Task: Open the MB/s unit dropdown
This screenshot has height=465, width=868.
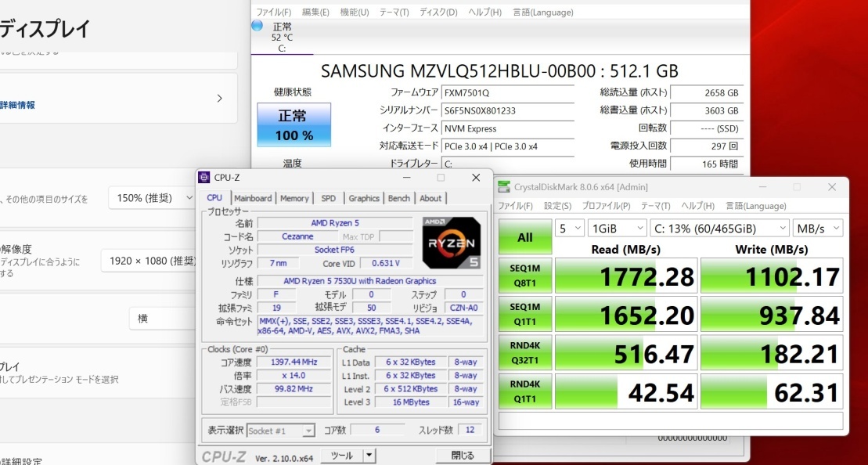Action: point(818,228)
